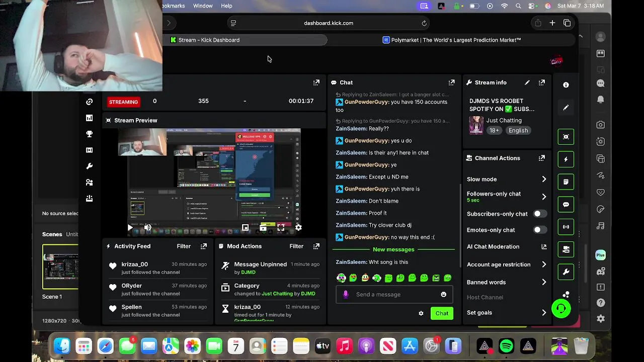Viewport: 644px width, 362px height.
Task: Click the green headset support button
Action: 561,309
